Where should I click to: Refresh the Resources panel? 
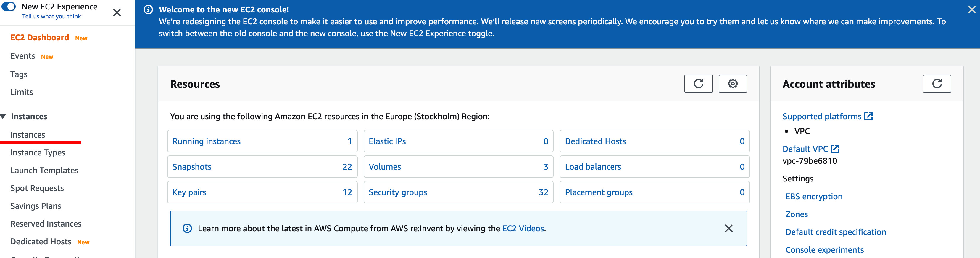point(698,83)
